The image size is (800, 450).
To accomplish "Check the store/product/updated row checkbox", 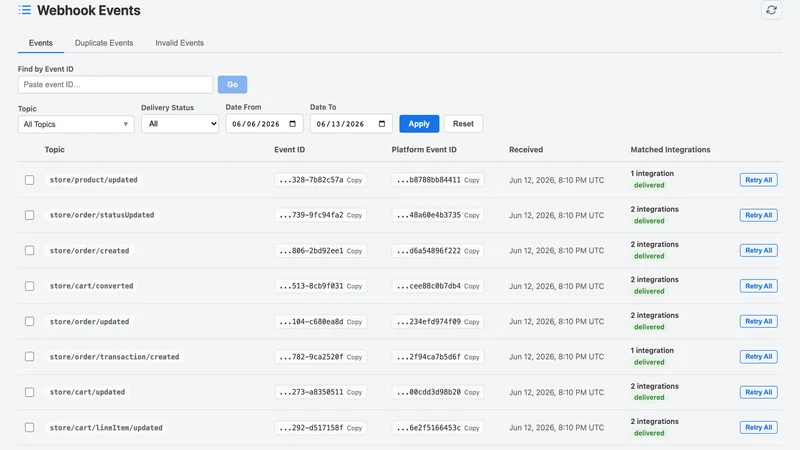I will [x=30, y=180].
